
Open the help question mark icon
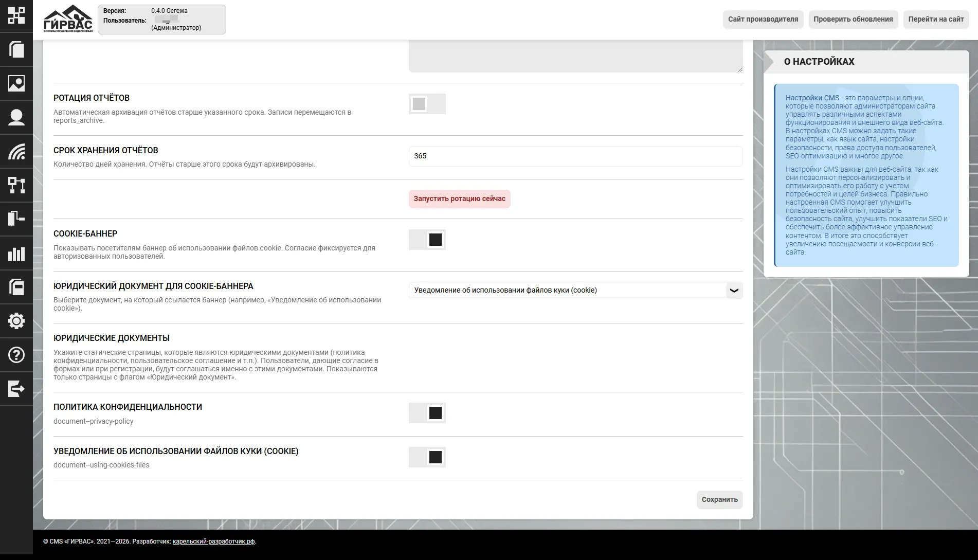(x=16, y=355)
